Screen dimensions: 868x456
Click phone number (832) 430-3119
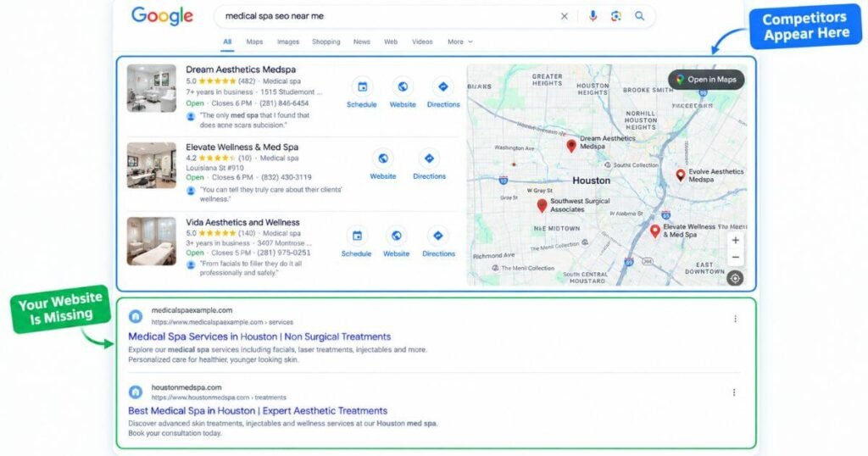pyautogui.click(x=286, y=178)
